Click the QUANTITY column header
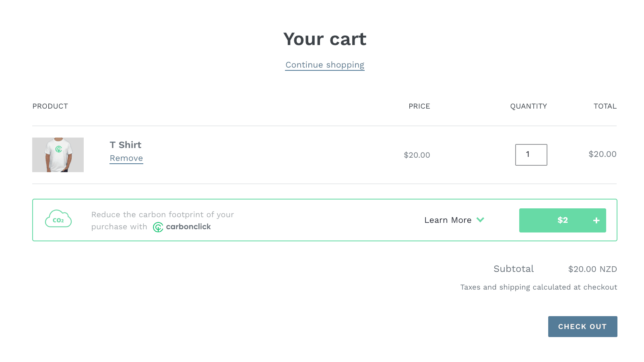The width and height of the screenshot is (644, 362). [x=528, y=106]
